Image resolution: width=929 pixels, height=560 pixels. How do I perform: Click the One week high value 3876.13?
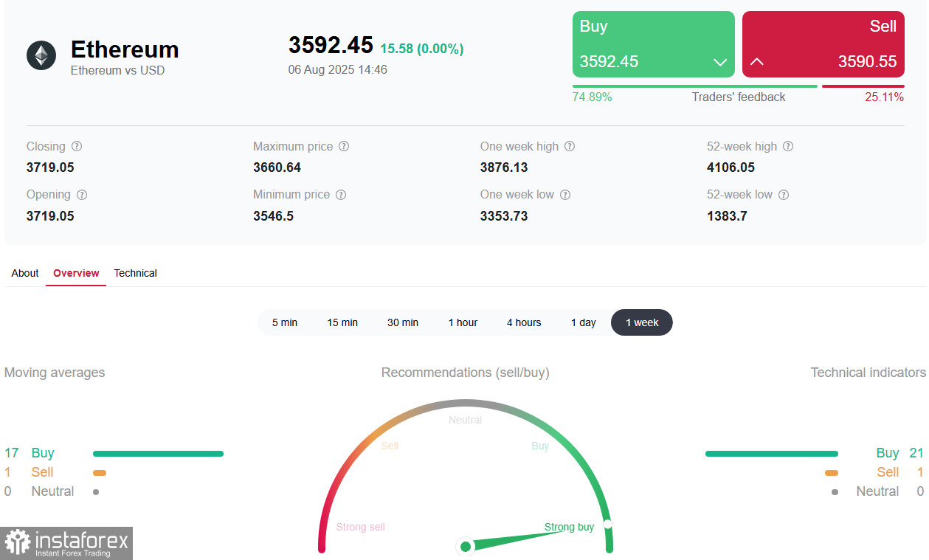(504, 167)
